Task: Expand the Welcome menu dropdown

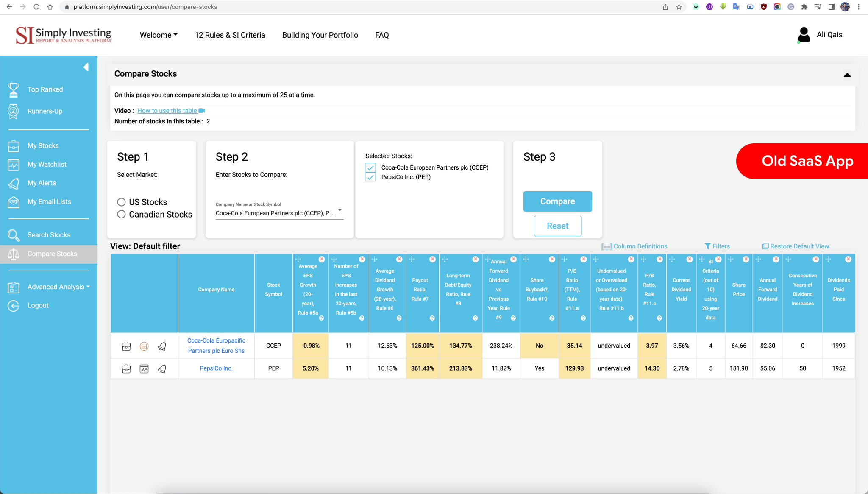Action: coord(159,35)
